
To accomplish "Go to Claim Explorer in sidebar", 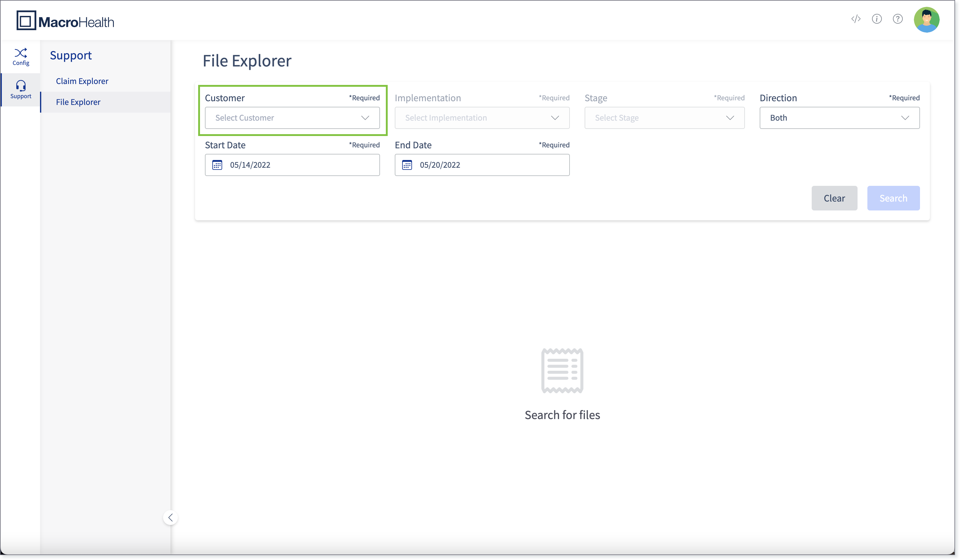I will point(82,81).
